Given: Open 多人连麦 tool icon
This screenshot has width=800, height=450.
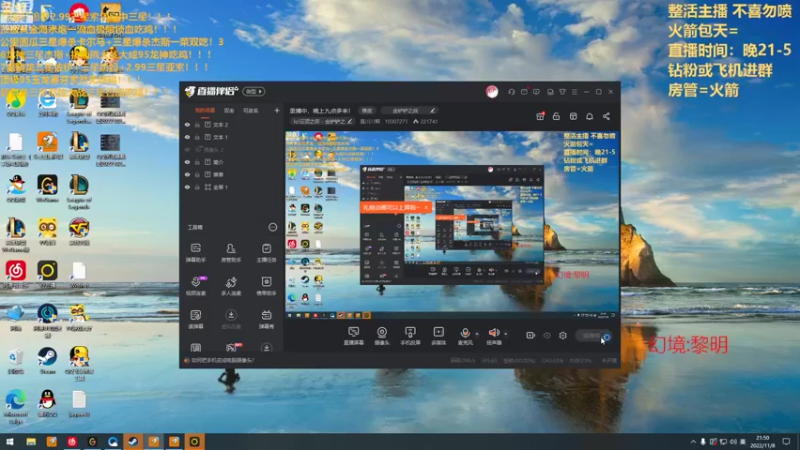Looking at the screenshot, I should tap(231, 285).
